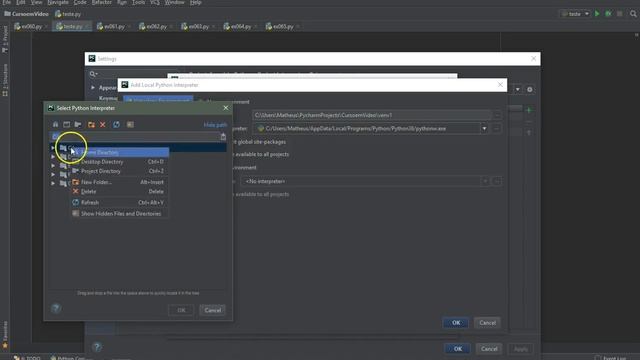Open TODO tool window in bottom bar

coord(27,358)
